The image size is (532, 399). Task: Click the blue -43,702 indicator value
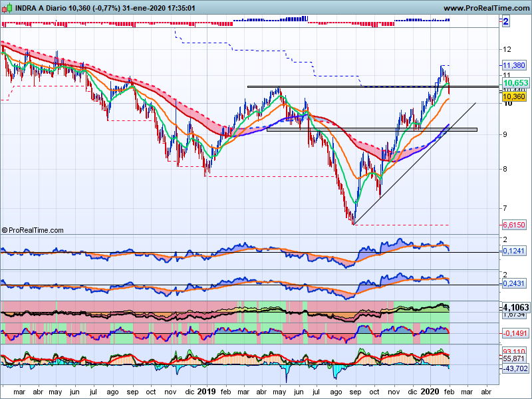click(x=515, y=368)
